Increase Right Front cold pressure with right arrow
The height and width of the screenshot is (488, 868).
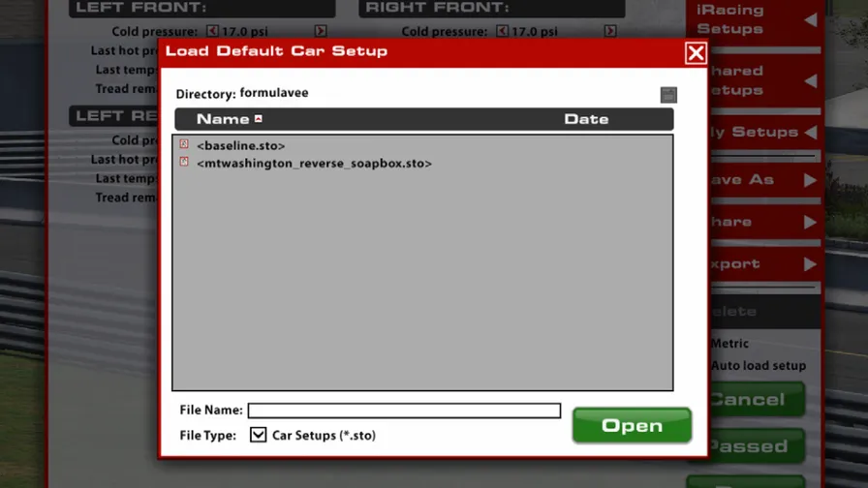click(610, 31)
